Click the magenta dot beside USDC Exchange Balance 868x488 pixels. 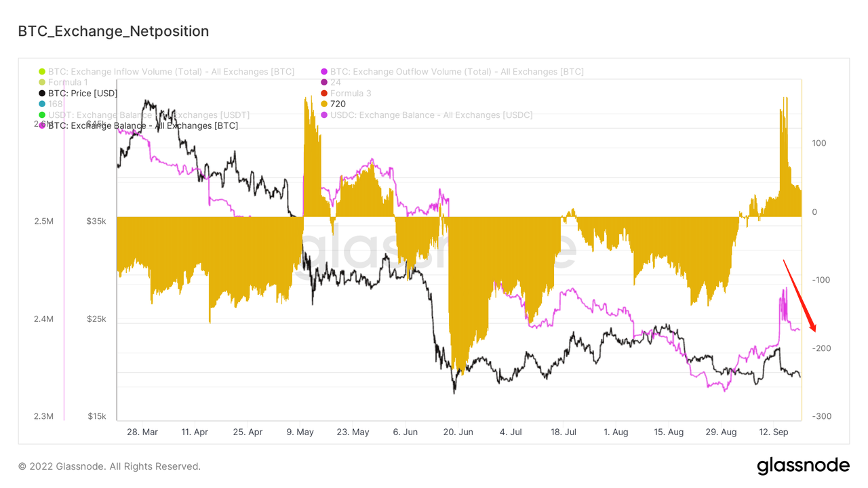pos(324,115)
